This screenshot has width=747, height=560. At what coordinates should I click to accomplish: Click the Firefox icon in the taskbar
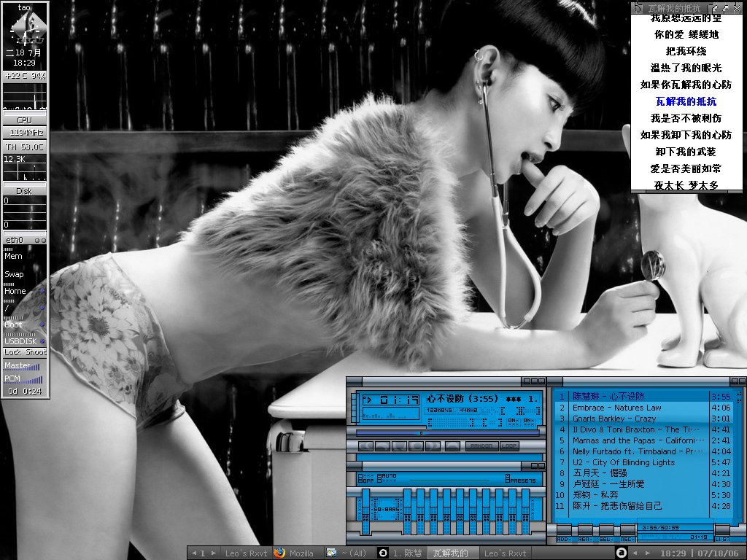[279, 553]
